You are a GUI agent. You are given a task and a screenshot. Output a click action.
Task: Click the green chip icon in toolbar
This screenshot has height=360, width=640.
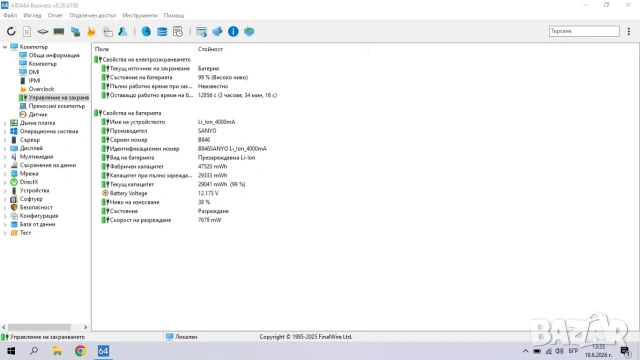(42, 31)
